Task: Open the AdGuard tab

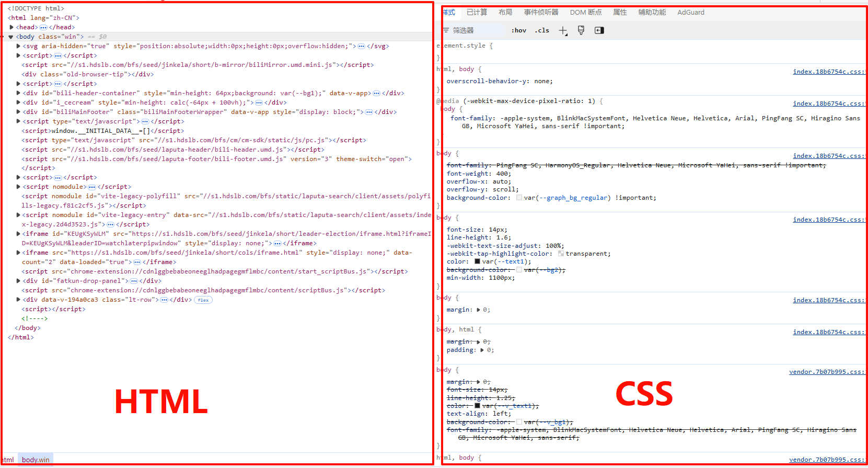Action: pos(691,12)
